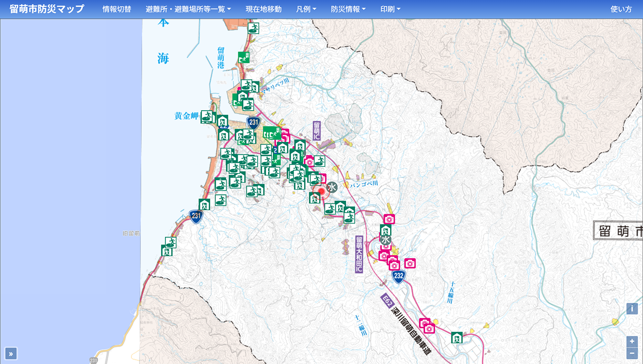Click the zoom out minus button
This screenshot has width=643, height=364.
pos(632,353)
